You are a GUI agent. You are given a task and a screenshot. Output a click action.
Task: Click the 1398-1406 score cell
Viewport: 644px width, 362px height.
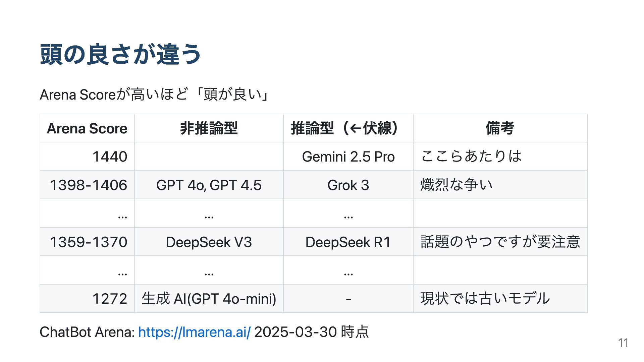(x=87, y=185)
